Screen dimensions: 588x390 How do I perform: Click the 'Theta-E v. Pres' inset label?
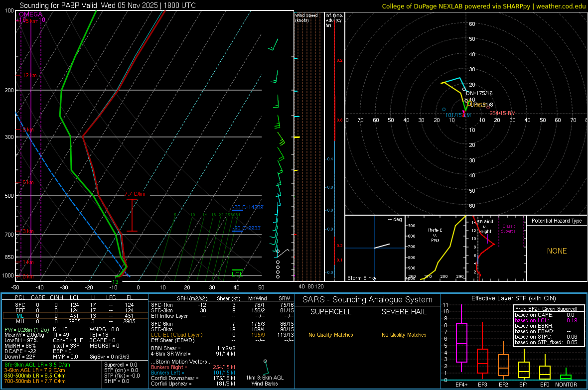point(435,235)
